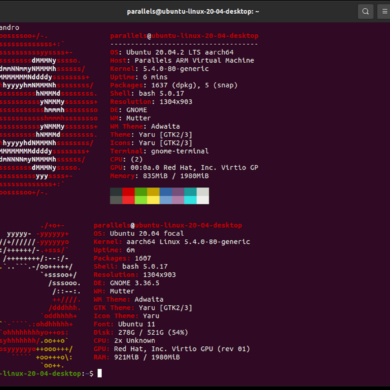This screenshot has height=390, width=390.
Task: Click 'GPU: 00:0a.0 Red Hat, Inc.' line
Action: (184, 168)
